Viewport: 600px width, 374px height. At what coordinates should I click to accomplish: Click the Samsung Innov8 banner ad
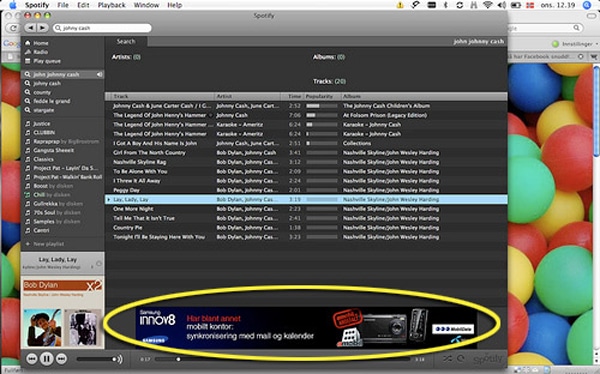pyautogui.click(x=306, y=327)
